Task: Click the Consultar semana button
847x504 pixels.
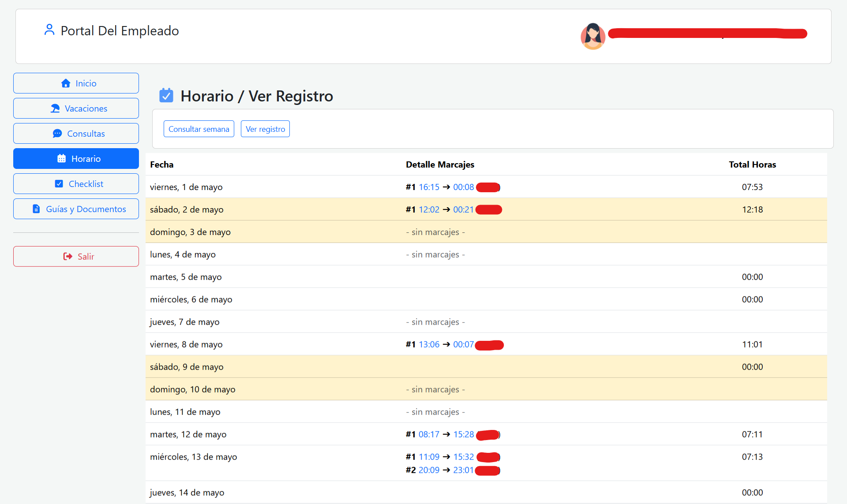Action: 199,129
